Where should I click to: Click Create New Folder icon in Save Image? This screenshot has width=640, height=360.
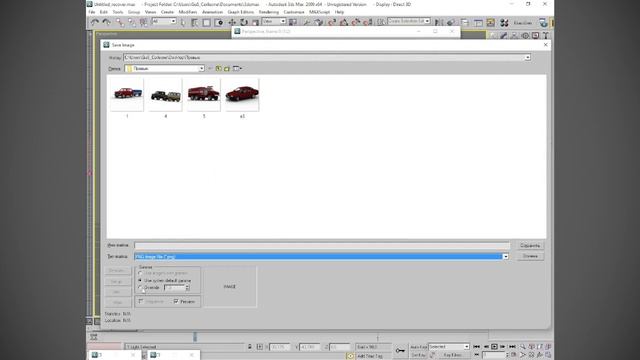click(227, 69)
